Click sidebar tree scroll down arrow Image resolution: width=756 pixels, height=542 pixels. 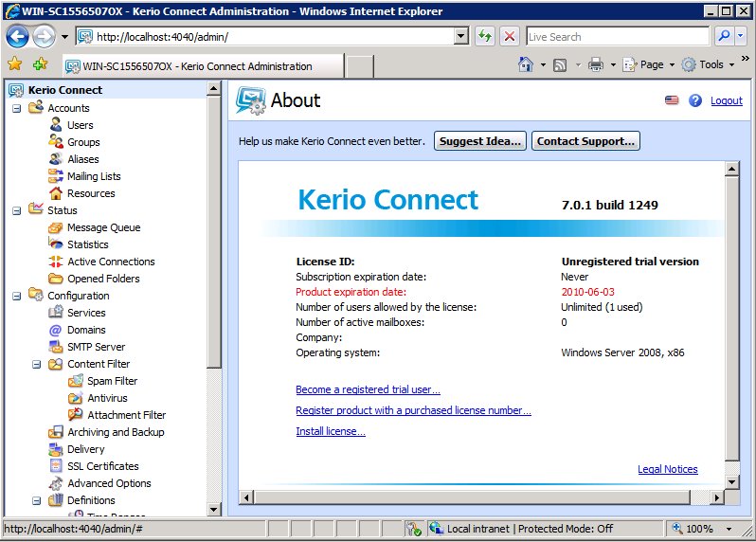(x=213, y=509)
